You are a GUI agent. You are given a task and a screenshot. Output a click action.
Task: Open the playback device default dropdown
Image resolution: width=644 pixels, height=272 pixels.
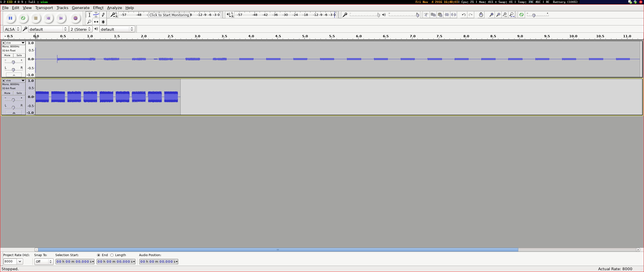[117, 29]
